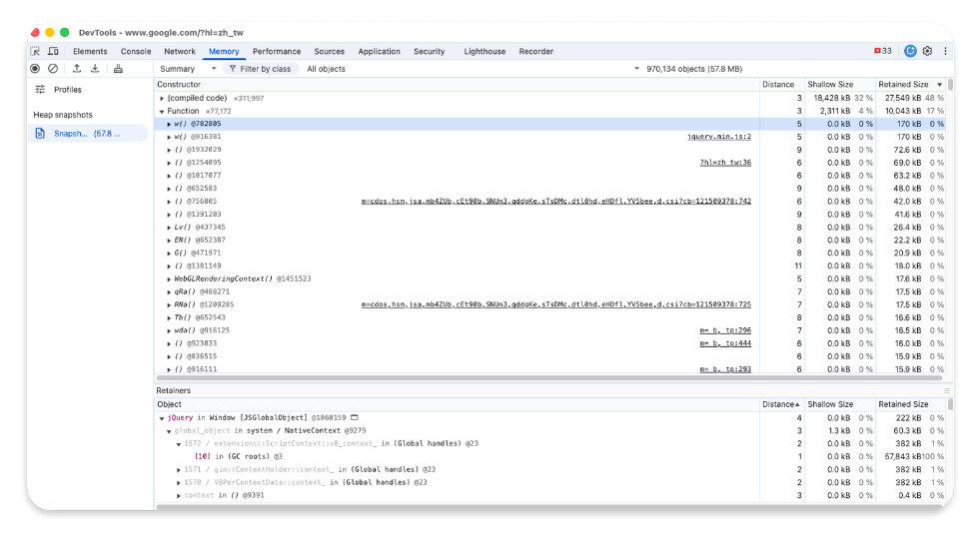Select the Tb() @652543 row

[x=550, y=317]
